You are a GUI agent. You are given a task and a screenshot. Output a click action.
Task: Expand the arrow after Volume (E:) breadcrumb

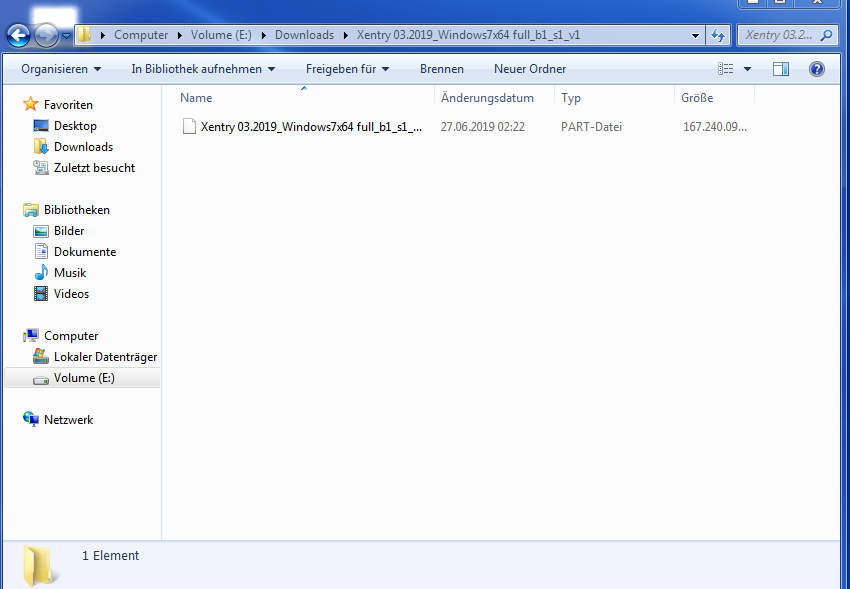pyautogui.click(x=263, y=36)
